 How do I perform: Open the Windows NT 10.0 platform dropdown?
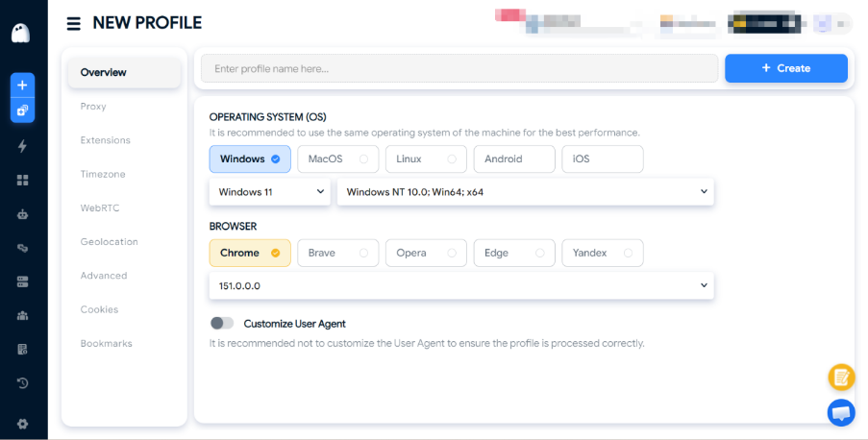tap(526, 192)
